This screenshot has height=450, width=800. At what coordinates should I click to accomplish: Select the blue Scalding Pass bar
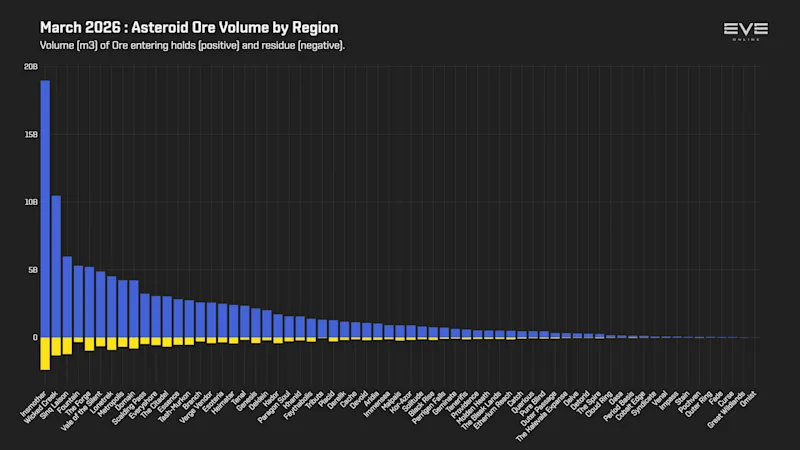[x=145, y=315]
